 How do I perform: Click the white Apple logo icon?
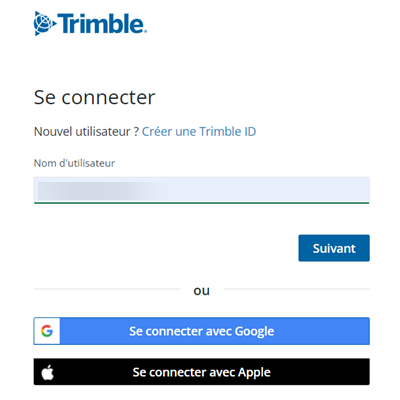[x=48, y=372]
